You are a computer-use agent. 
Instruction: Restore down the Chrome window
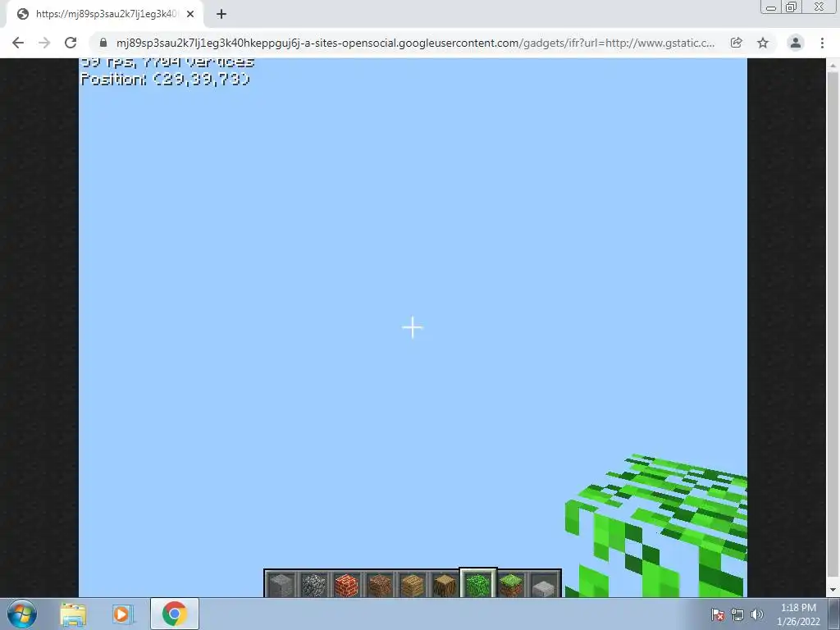coord(791,7)
